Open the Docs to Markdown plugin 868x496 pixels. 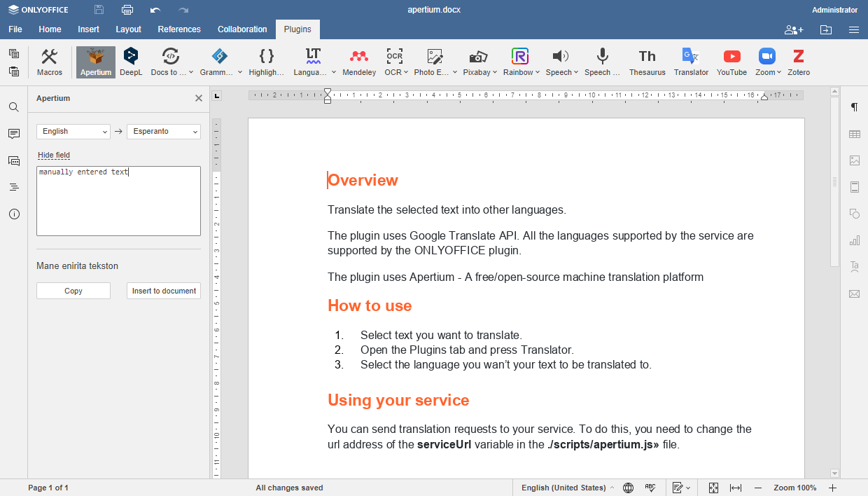(x=171, y=62)
